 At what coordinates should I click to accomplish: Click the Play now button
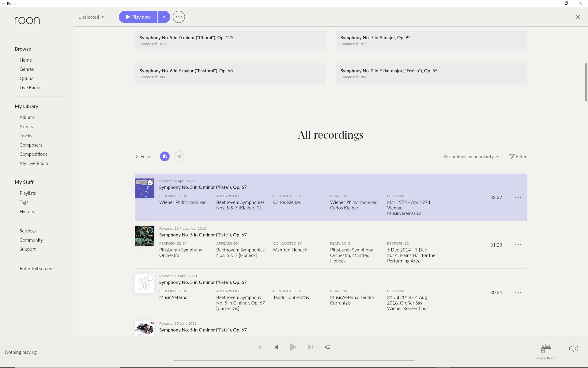tap(138, 17)
